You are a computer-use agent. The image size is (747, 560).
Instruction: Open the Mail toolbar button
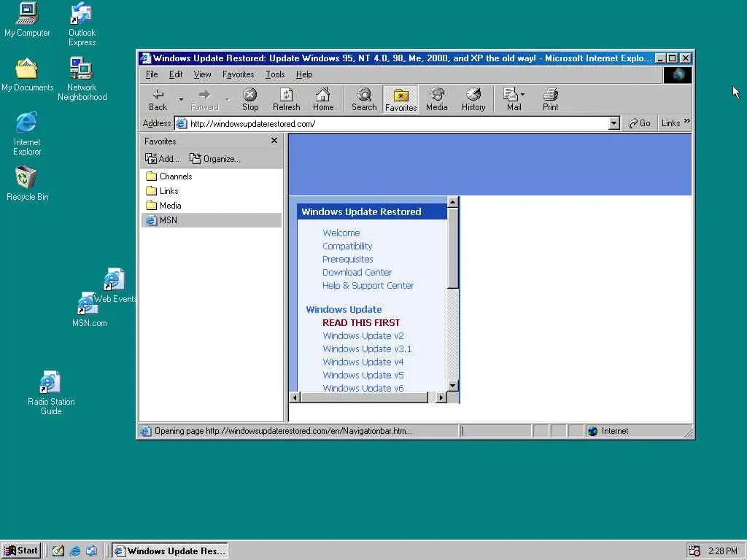click(514, 99)
